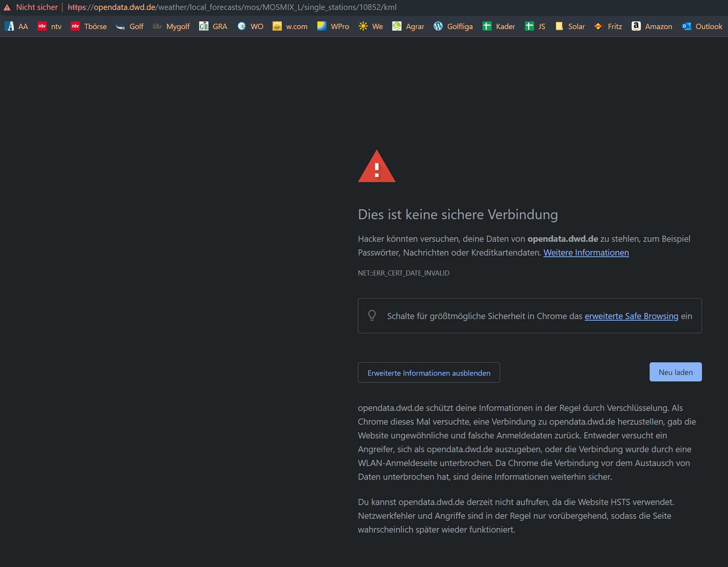Click the 'Nicht sicher' security warning icon
This screenshot has width=728, height=567.
(x=7, y=7)
